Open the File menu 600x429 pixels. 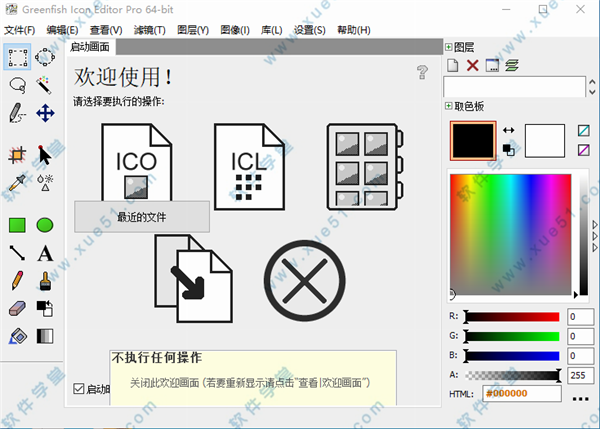tap(20, 30)
